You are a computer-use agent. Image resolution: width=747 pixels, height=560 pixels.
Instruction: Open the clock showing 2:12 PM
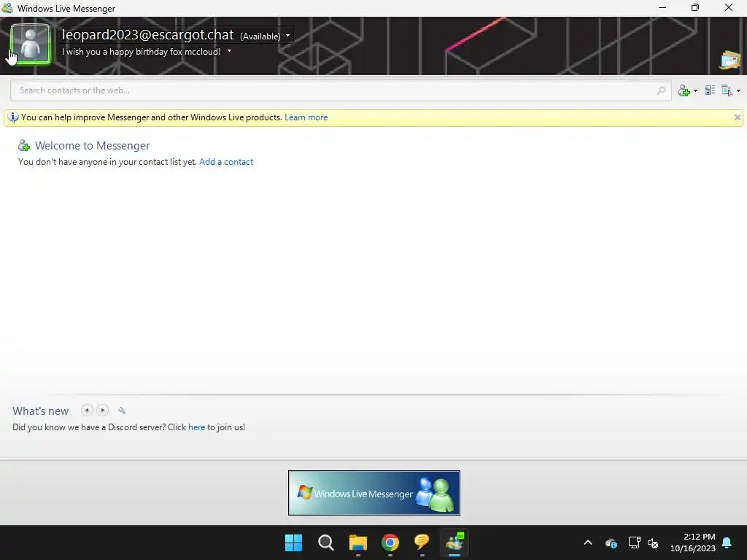[x=693, y=542]
